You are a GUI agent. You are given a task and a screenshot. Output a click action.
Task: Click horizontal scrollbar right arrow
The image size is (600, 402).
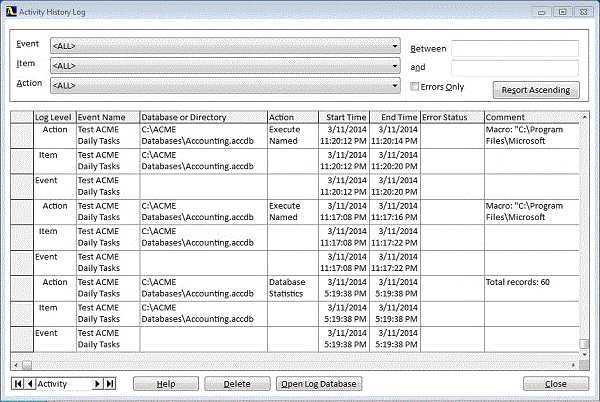[573, 365]
